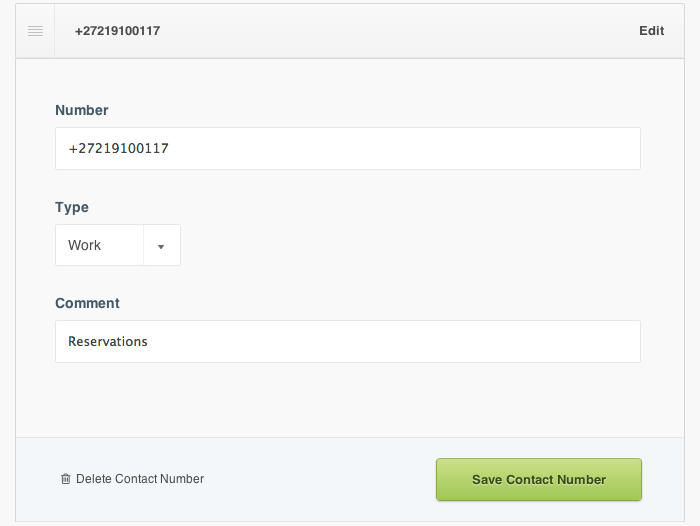The image size is (700, 526).
Task: Click into the Comment input field
Action: 347,342
